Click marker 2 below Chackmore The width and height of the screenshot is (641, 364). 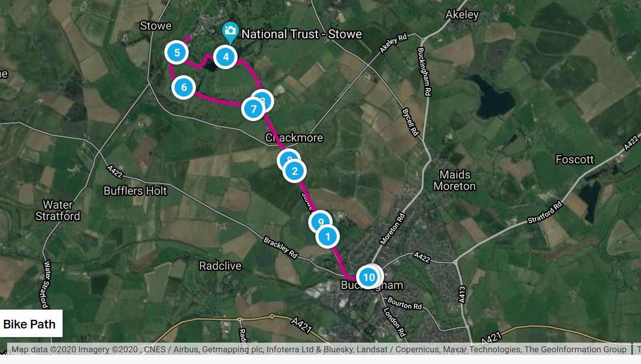[294, 171]
